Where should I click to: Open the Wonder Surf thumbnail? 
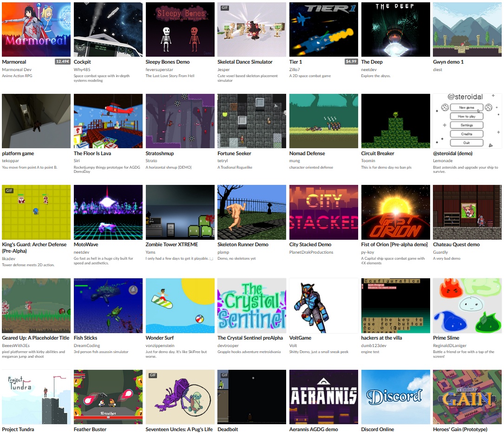[180, 306]
